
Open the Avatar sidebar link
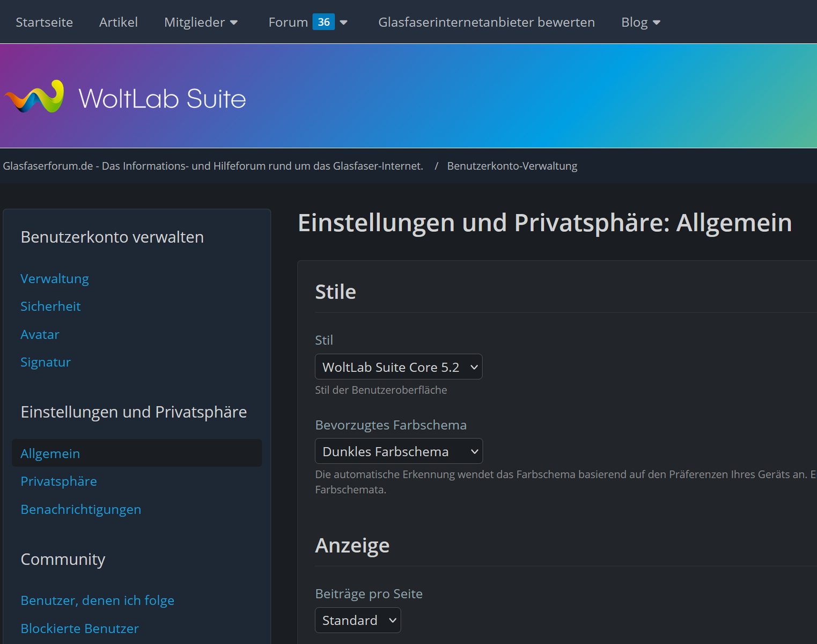pyautogui.click(x=40, y=334)
